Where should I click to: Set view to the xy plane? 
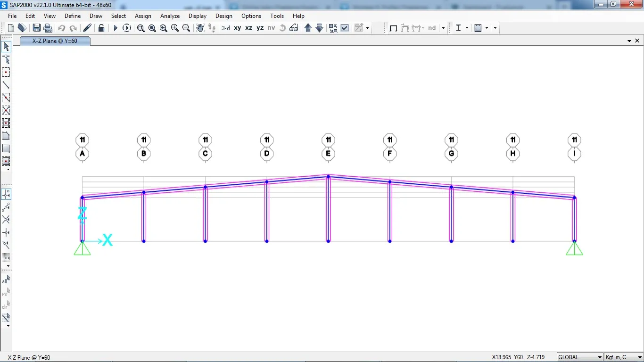[x=238, y=28]
